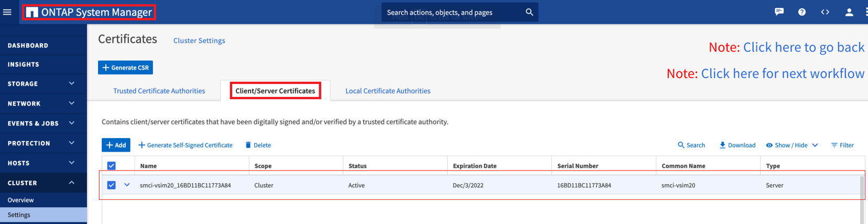Open the help question mark icon

coord(801,12)
